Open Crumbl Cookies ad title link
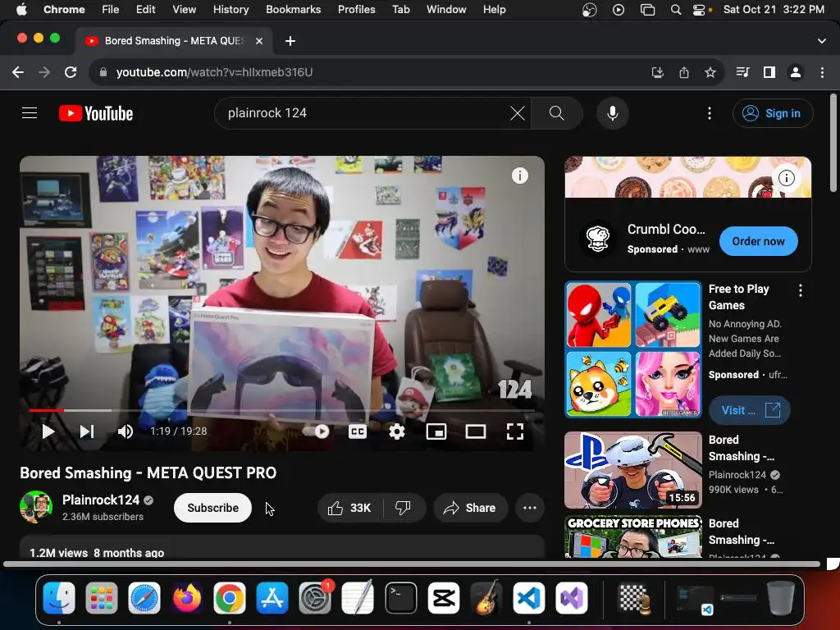This screenshot has height=630, width=840. [x=666, y=229]
